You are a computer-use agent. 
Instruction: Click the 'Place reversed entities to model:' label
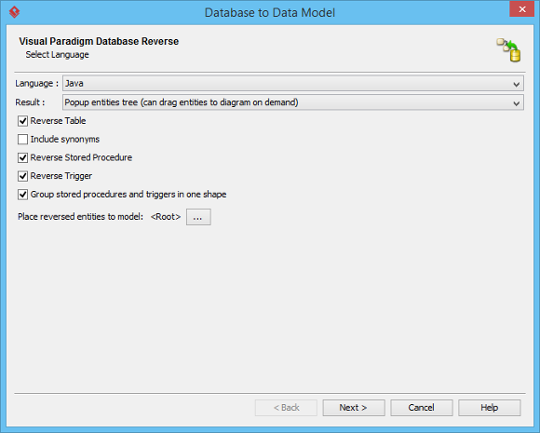tap(80, 217)
